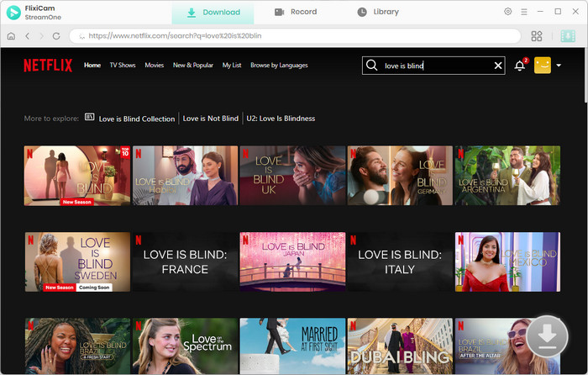Click the search magnifier icon
The image size is (588, 375).
click(x=371, y=66)
